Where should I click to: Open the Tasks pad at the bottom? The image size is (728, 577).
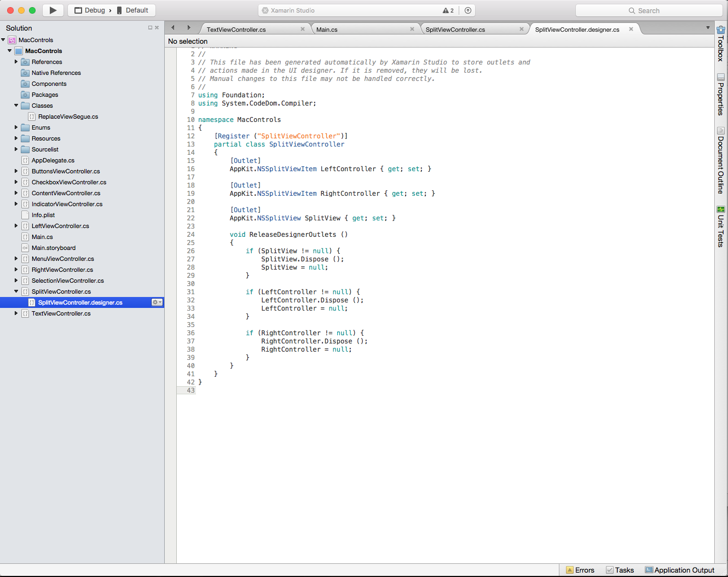tap(620, 570)
